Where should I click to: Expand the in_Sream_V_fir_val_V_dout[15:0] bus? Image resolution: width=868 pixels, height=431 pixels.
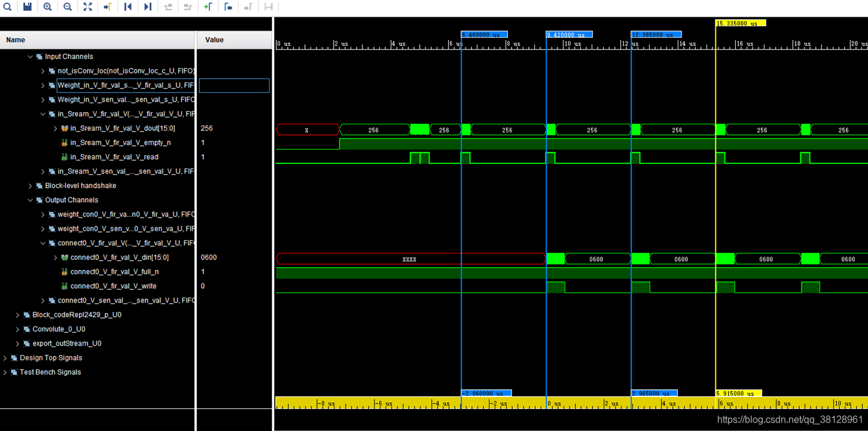[x=55, y=129]
